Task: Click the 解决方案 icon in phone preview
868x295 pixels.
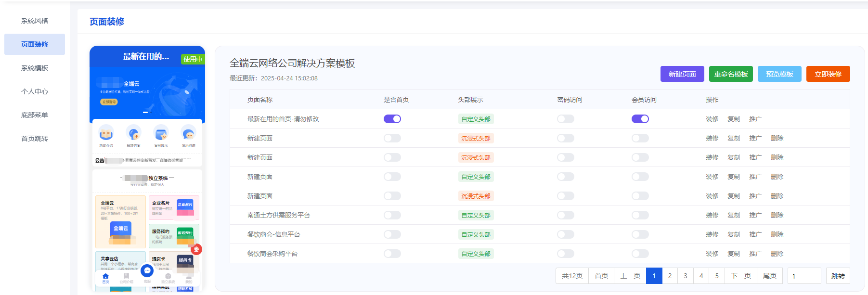Action: [x=133, y=133]
